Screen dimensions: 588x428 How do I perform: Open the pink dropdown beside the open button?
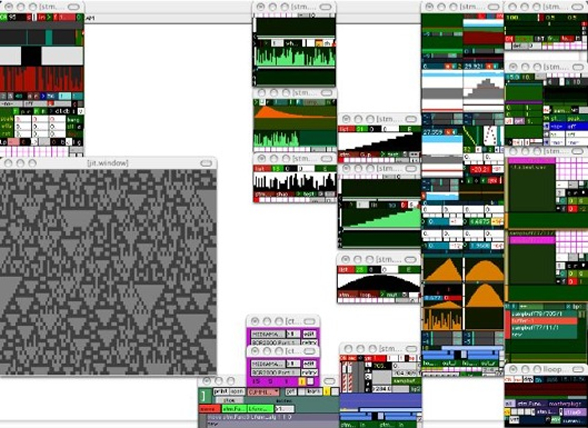coord(263,392)
